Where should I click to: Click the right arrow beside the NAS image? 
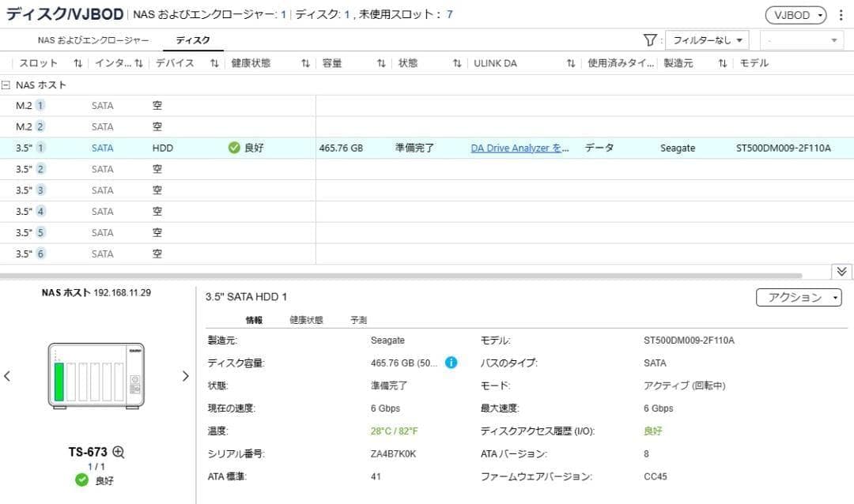[x=185, y=375]
